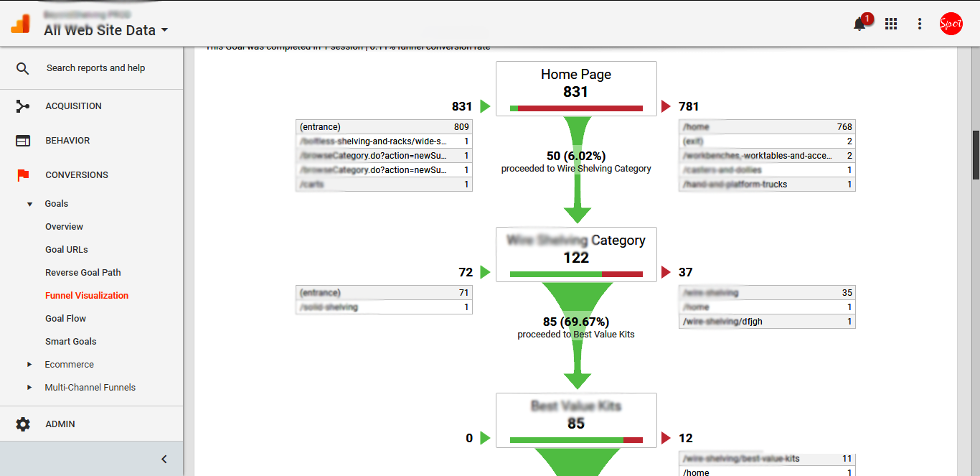
Task: Click the Google Analytics logo icon
Action: (x=20, y=24)
